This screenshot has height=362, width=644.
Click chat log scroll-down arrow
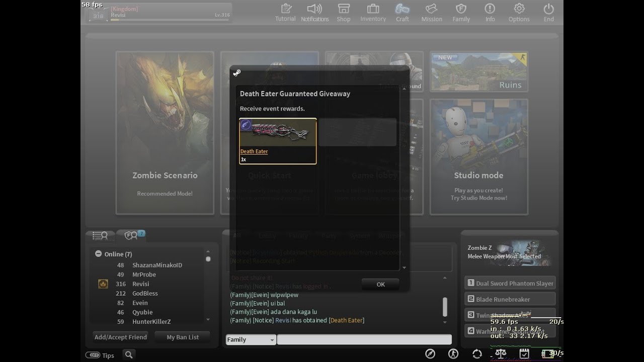(445, 322)
